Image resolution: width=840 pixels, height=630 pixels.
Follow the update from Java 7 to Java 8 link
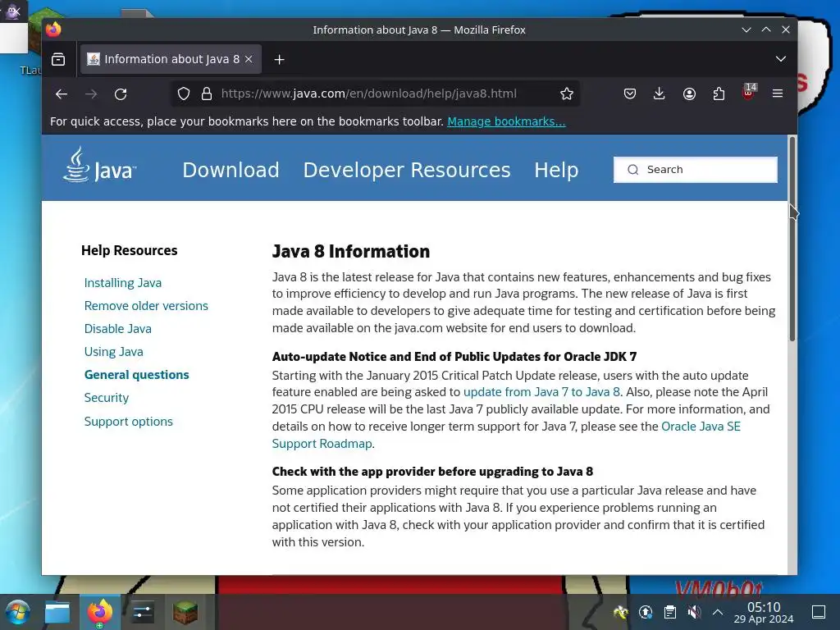pos(541,392)
